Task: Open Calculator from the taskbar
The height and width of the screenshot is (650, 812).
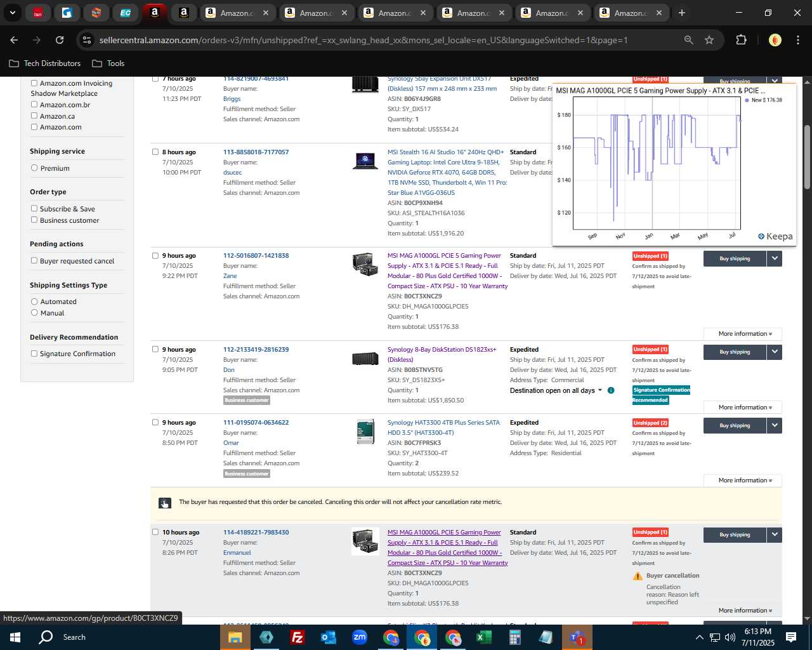Action: tap(514, 637)
